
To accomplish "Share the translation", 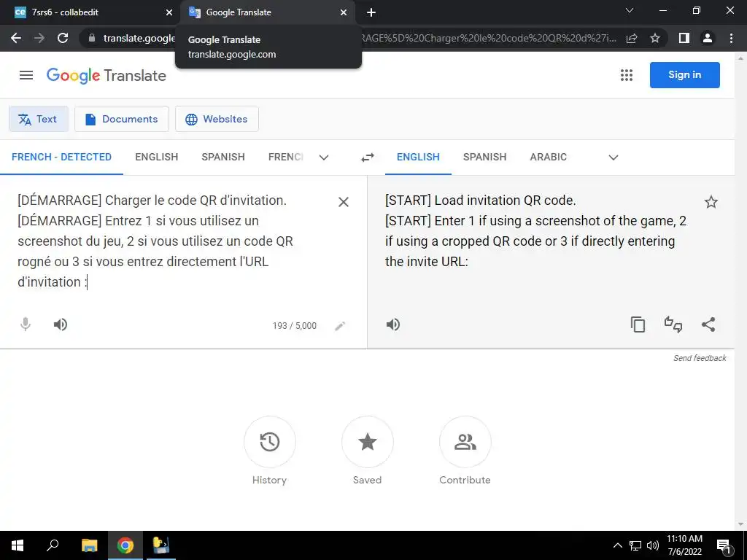I will pyautogui.click(x=708, y=324).
